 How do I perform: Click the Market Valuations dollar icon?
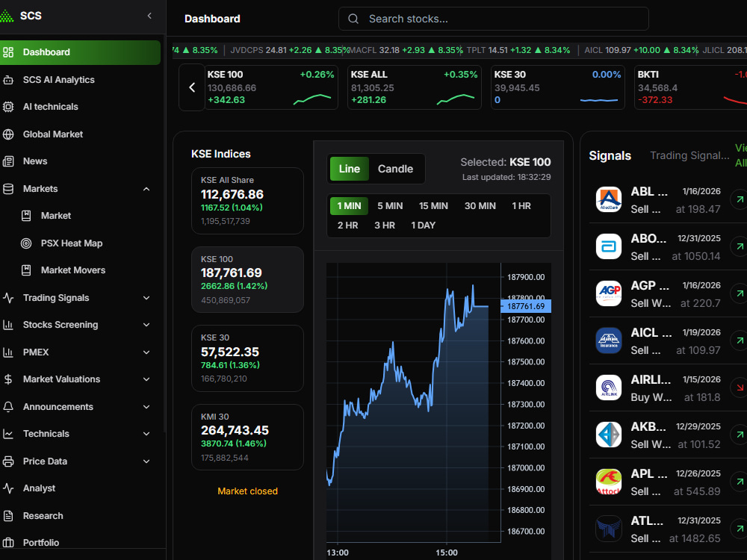tap(8, 379)
